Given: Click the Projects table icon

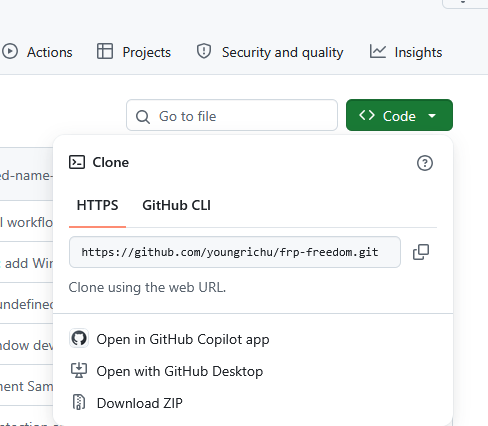Looking at the screenshot, I should click(x=105, y=52).
